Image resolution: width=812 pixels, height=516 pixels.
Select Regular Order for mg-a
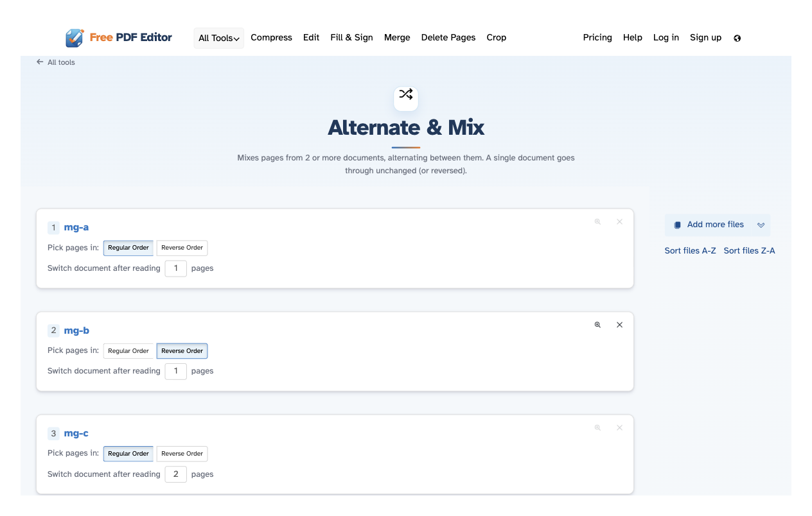128,248
